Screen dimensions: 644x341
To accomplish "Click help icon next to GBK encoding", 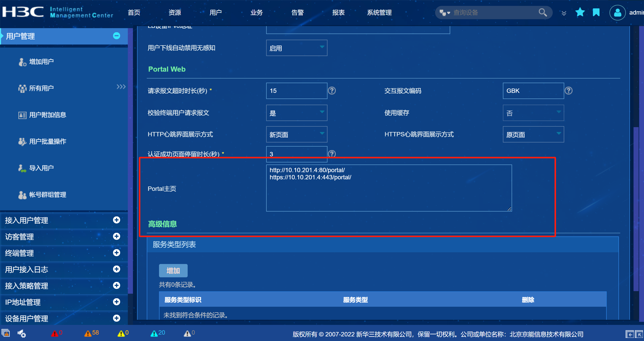I will pos(568,91).
